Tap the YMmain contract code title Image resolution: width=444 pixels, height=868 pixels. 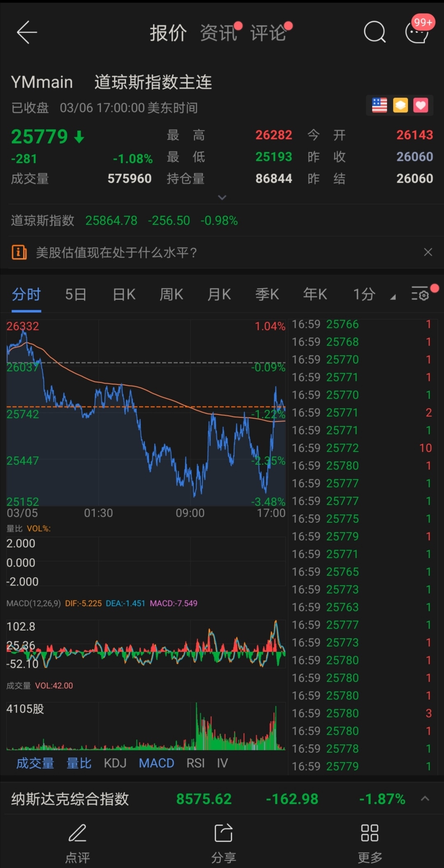tap(42, 82)
